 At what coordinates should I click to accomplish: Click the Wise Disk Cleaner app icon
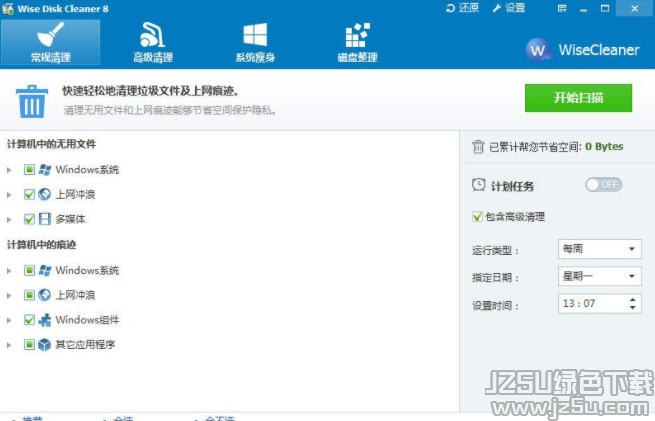8,8
